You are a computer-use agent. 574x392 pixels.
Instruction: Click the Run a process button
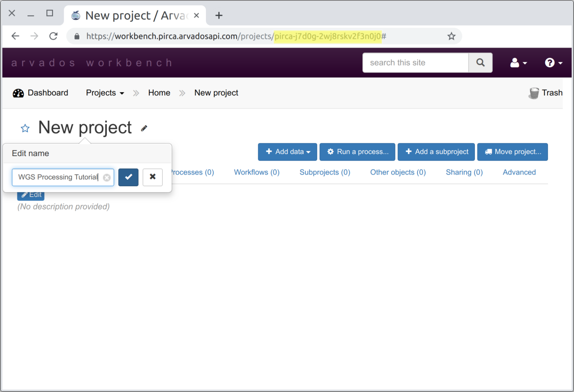(x=357, y=152)
